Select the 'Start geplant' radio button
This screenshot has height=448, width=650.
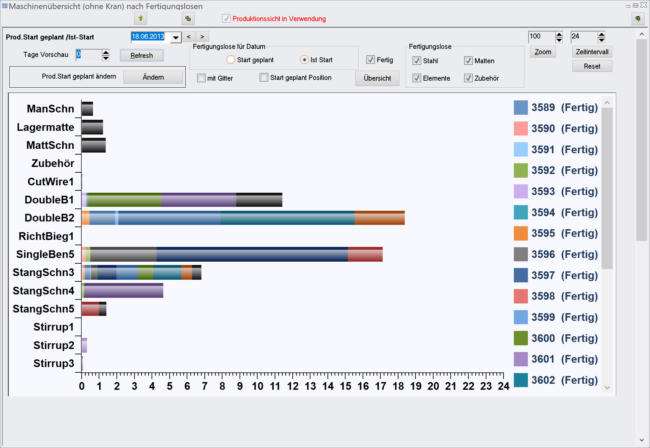tap(231, 60)
